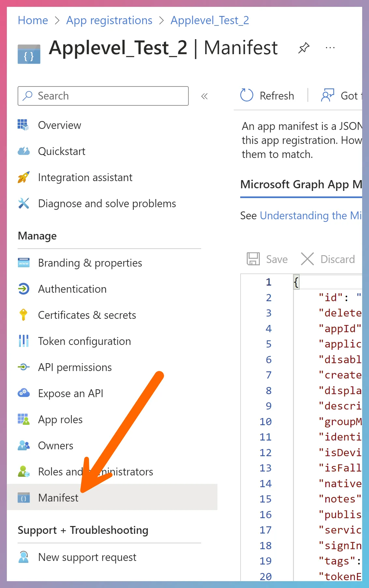Click the "appId" line in the editor
Image resolution: width=369 pixels, height=588 pixels.
[340, 328]
